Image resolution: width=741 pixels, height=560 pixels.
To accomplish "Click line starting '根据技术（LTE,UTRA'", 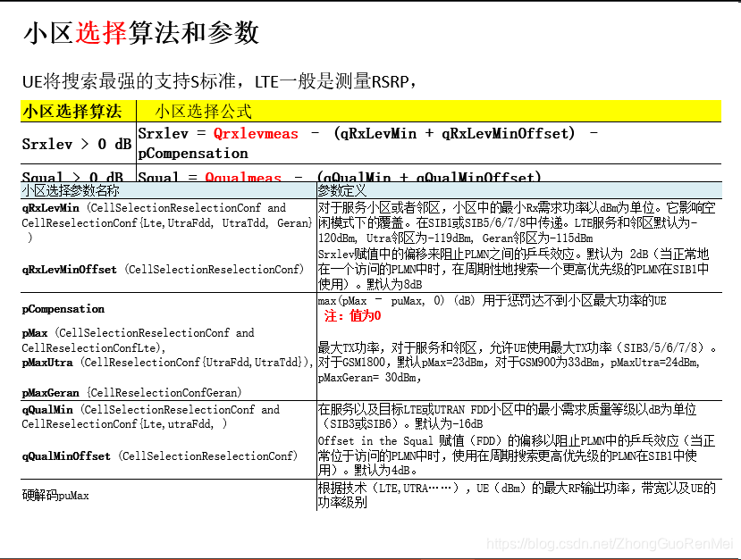I will pos(517,488).
